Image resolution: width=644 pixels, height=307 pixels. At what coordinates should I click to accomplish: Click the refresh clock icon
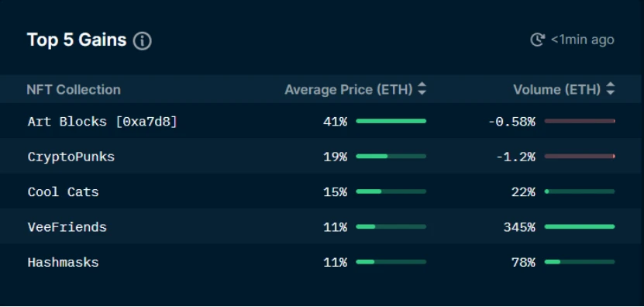tap(537, 40)
